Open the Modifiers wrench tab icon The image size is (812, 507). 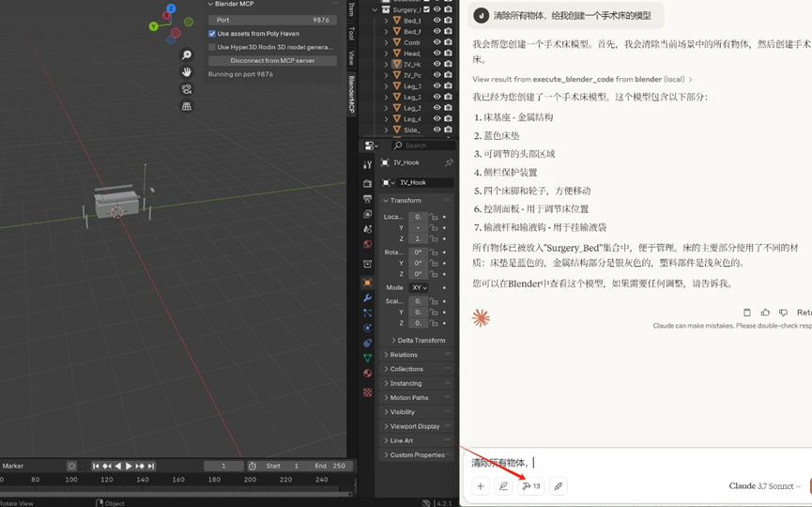pos(367,298)
